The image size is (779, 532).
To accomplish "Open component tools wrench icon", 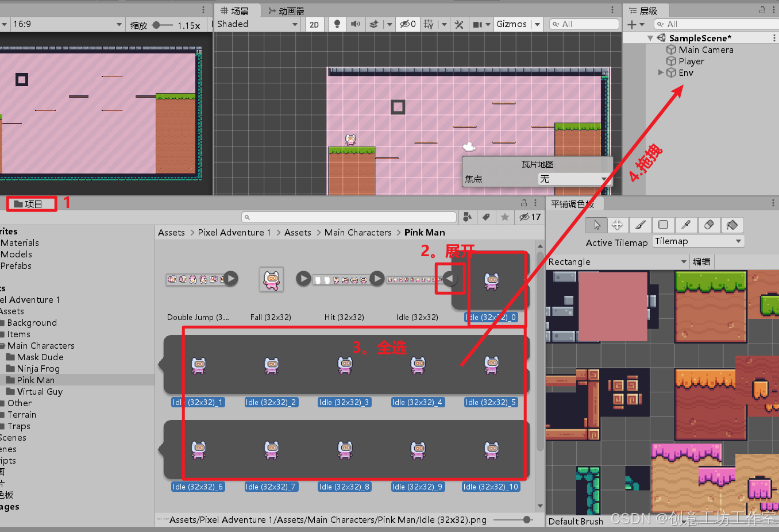I will click(459, 24).
